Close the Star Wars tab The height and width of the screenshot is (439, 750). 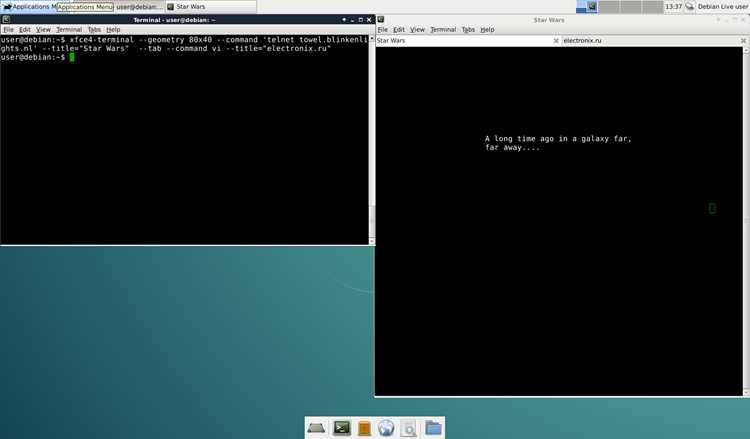556,41
